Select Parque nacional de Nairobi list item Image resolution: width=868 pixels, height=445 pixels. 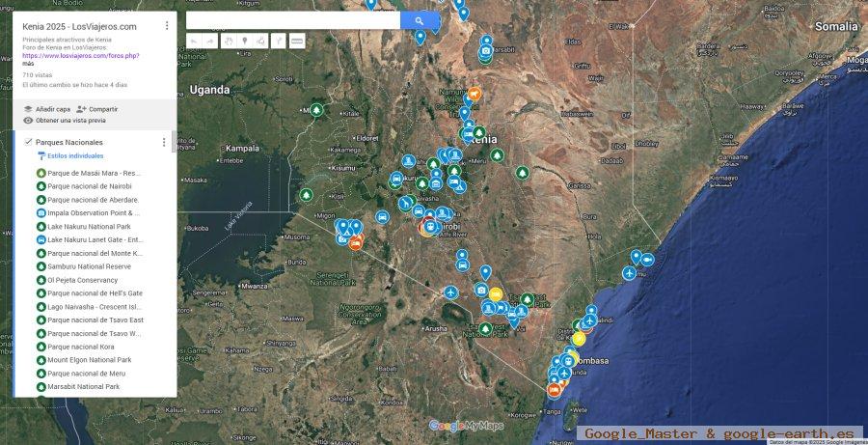84,186
